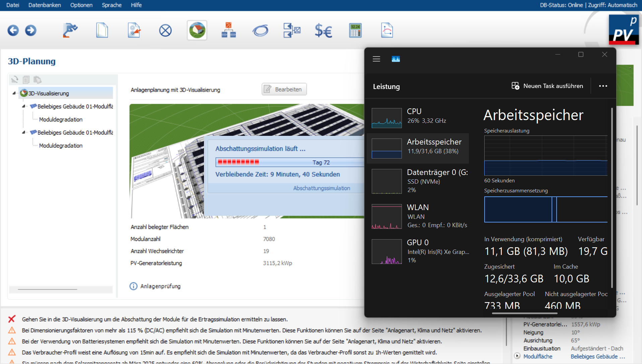Viewport: 642px width, 364px height.
Task: Open the Beliebiges Gebäude link beside Modulfläche
Action: [598, 356]
